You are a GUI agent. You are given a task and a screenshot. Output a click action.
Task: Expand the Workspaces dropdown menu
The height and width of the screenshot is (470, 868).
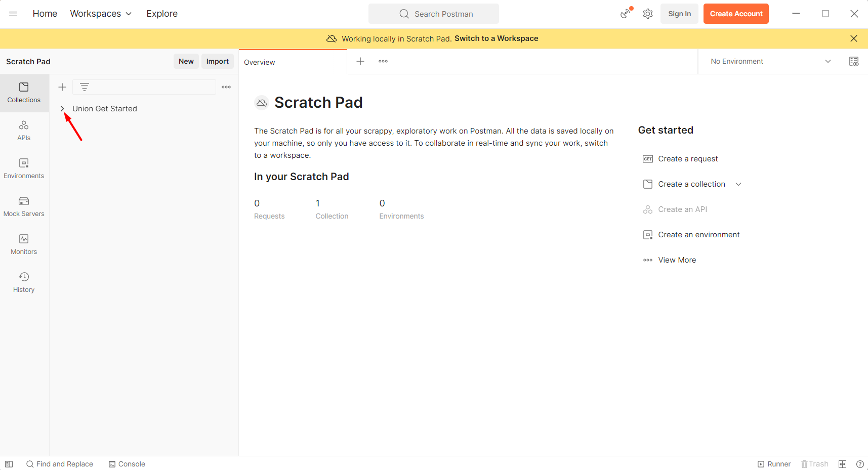point(101,14)
